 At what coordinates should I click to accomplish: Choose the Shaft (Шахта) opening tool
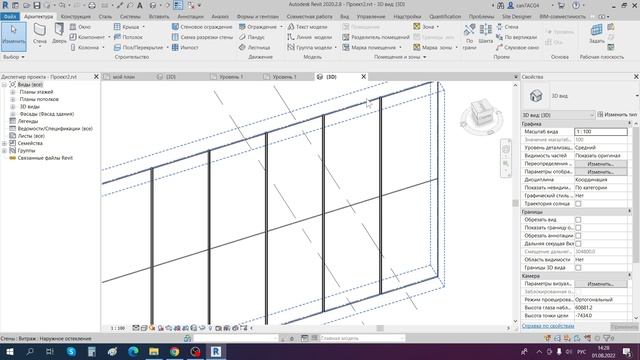click(486, 35)
